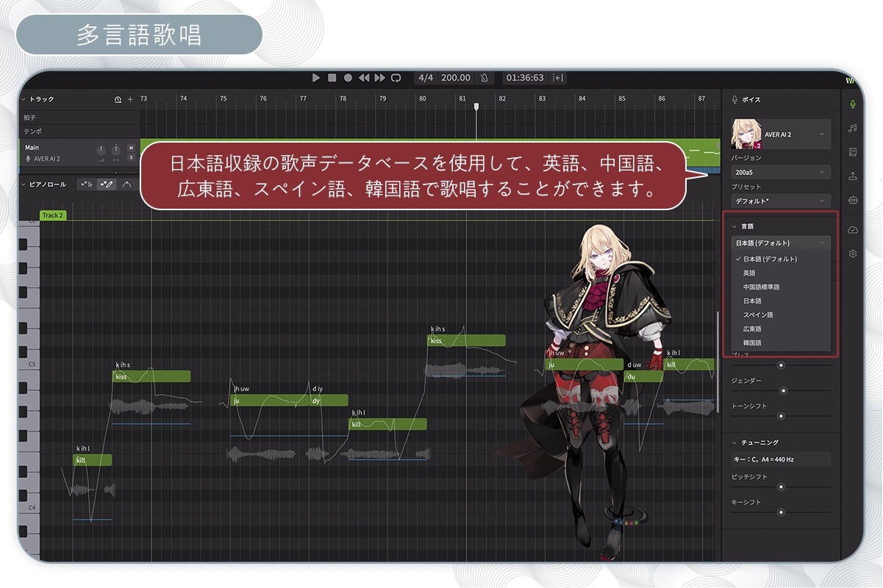
Task: Choose 英語 from the language list
Action: [749, 273]
